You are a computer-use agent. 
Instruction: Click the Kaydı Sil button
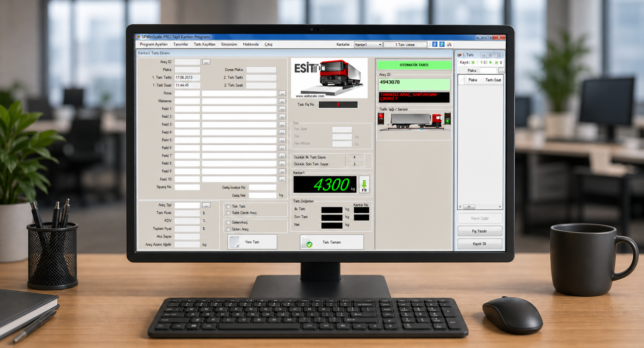click(480, 244)
